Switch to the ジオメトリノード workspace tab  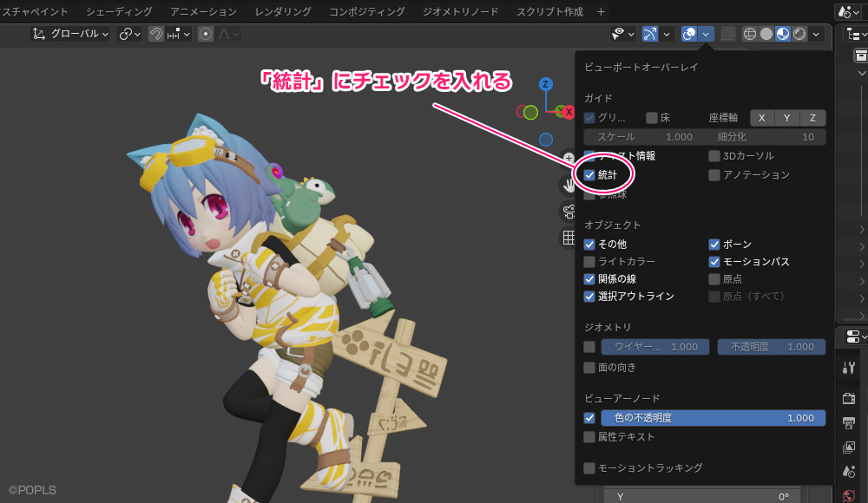point(461,11)
